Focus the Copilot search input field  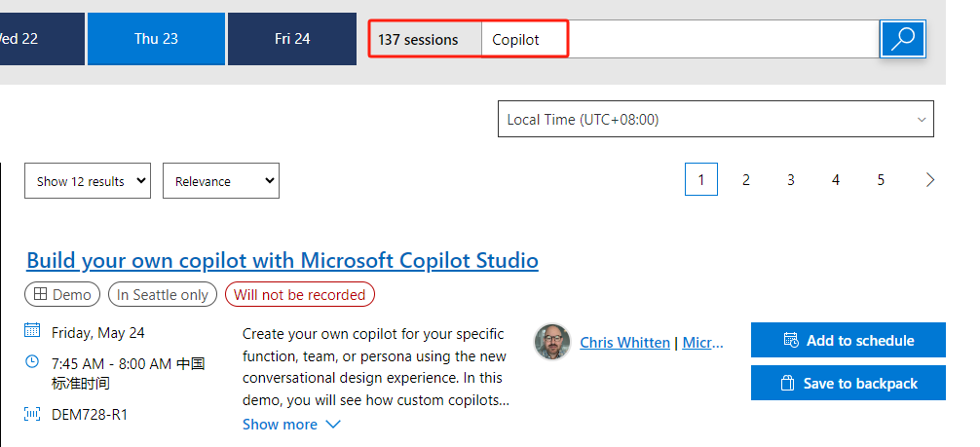coord(680,39)
